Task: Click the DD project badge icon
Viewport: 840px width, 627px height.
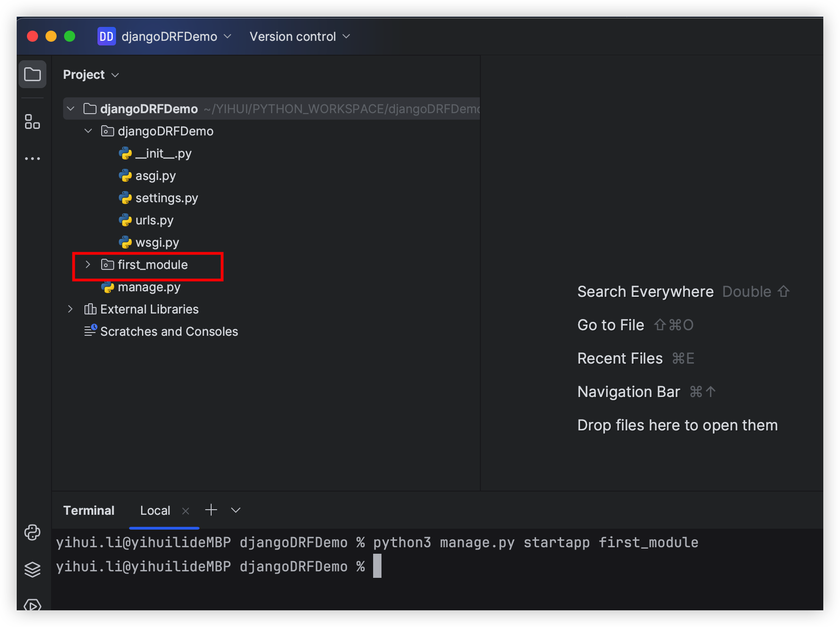Action: pyautogui.click(x=106, y=37)
